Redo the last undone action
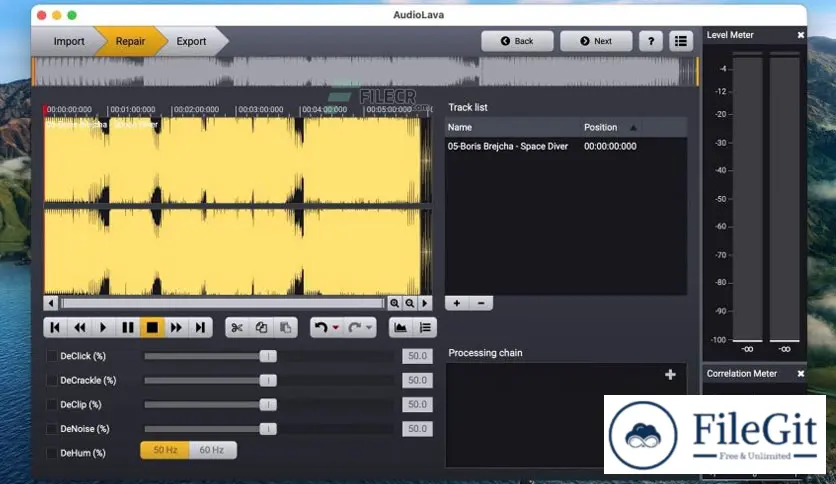The height and width of the screenshot is (484, 836). 355,327
